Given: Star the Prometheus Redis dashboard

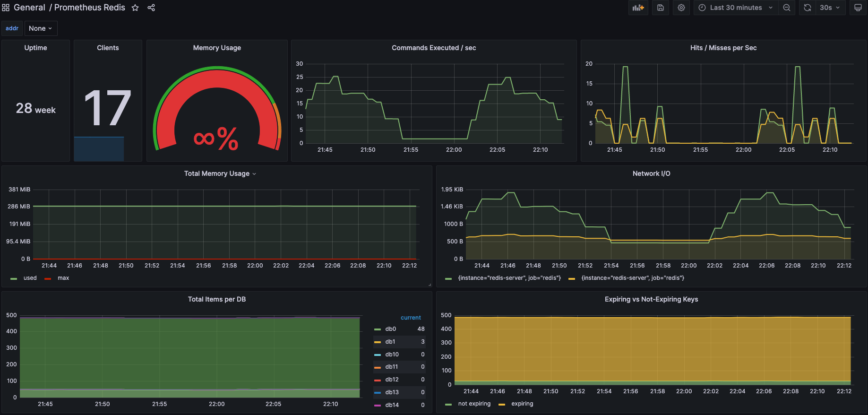Looking at the screenshot, I should 135,8.
